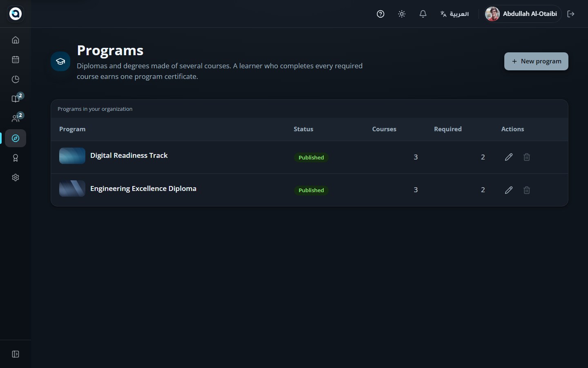
Task: Delete the Digital Readiness Track program
Action: (527, 157)
